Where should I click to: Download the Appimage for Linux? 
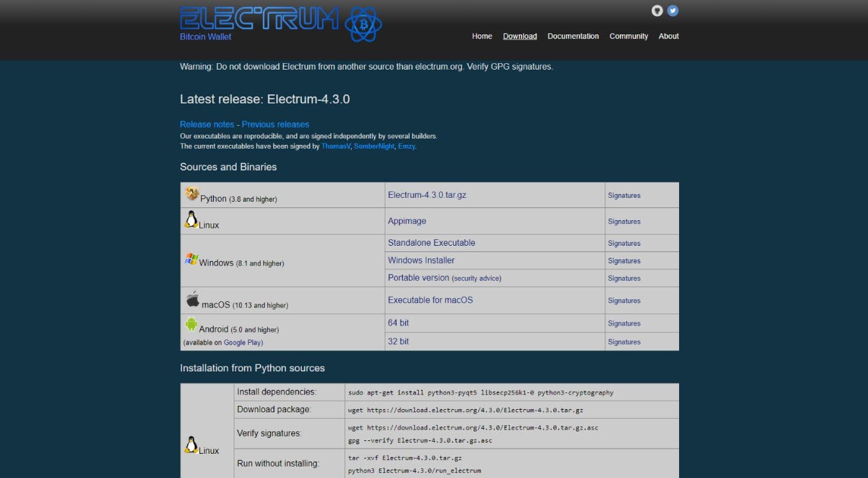pos(407,220)
